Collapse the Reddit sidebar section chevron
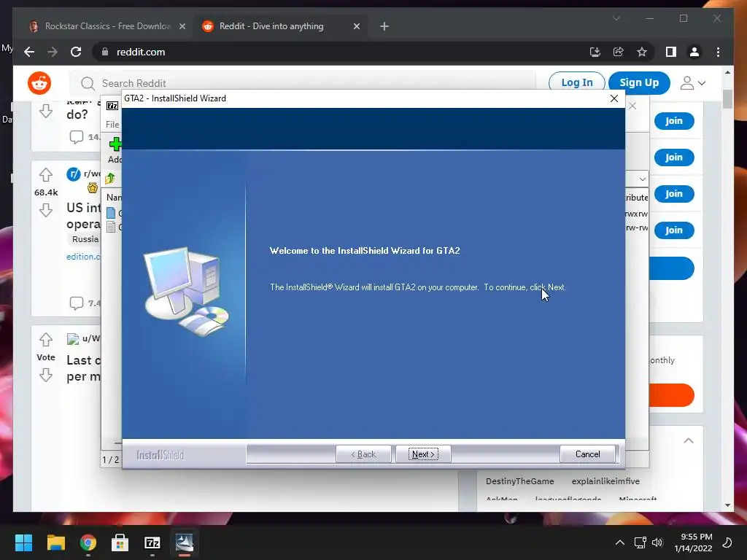 pos(689,440)
